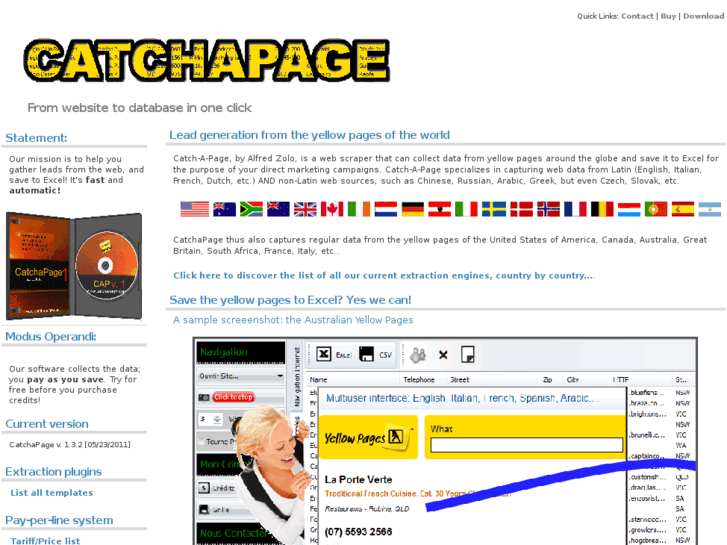Choose the South African flag

pyautogui.click(x=251, y=209)
